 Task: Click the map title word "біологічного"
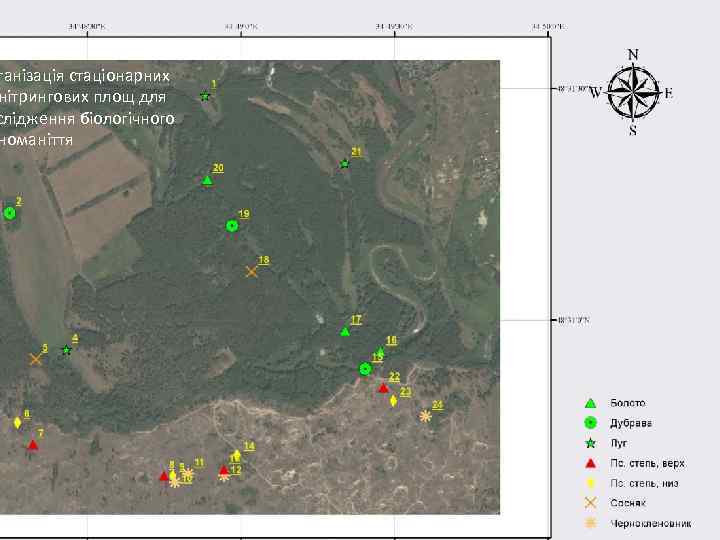(x=127, y=118)
